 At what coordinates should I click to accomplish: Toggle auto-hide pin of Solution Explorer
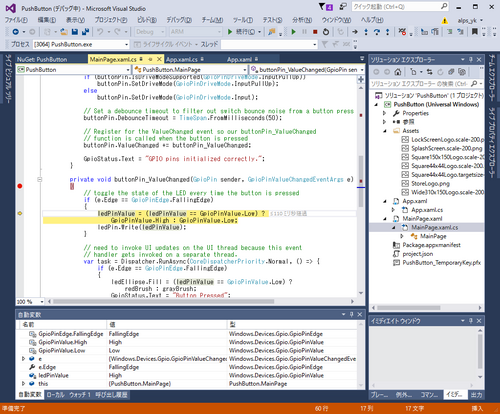coord(471,60)
